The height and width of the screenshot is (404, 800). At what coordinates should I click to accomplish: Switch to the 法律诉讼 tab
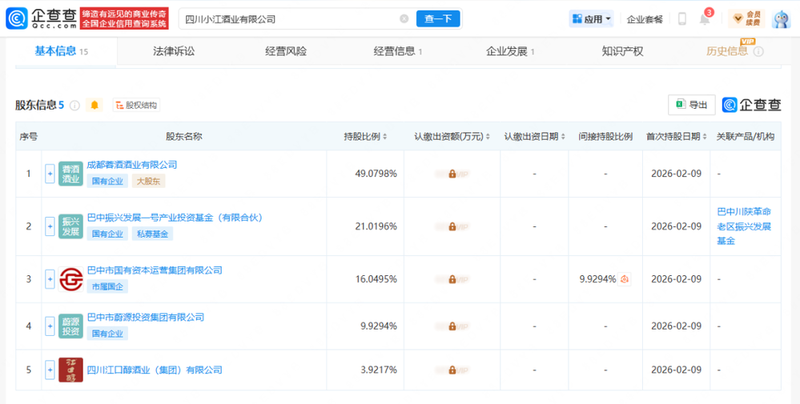174,51
